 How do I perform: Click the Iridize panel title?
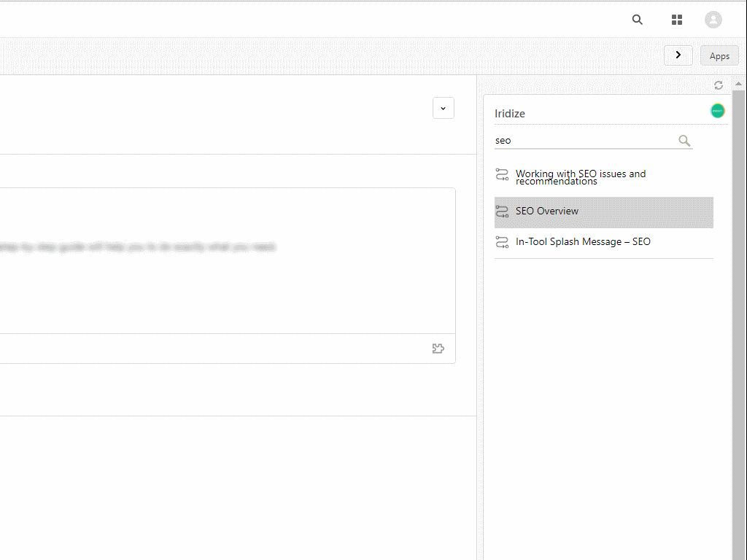(510, 114)
